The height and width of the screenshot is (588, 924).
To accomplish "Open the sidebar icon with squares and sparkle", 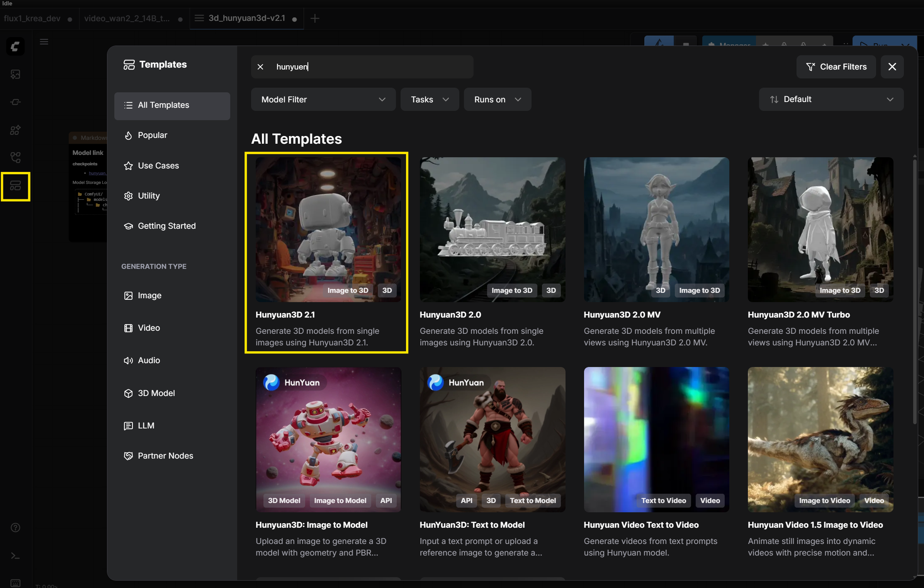I will click(x=15, y=130).
